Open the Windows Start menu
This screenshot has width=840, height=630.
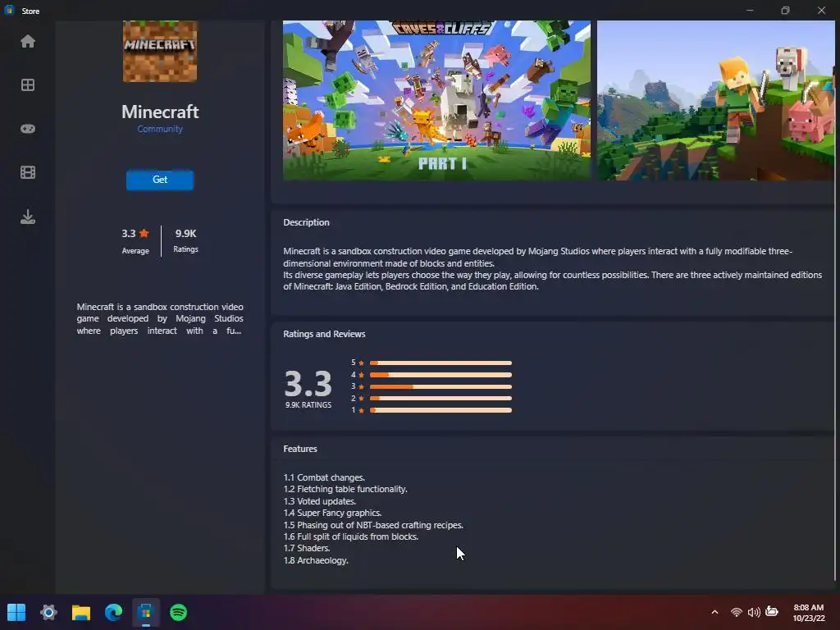16,612
